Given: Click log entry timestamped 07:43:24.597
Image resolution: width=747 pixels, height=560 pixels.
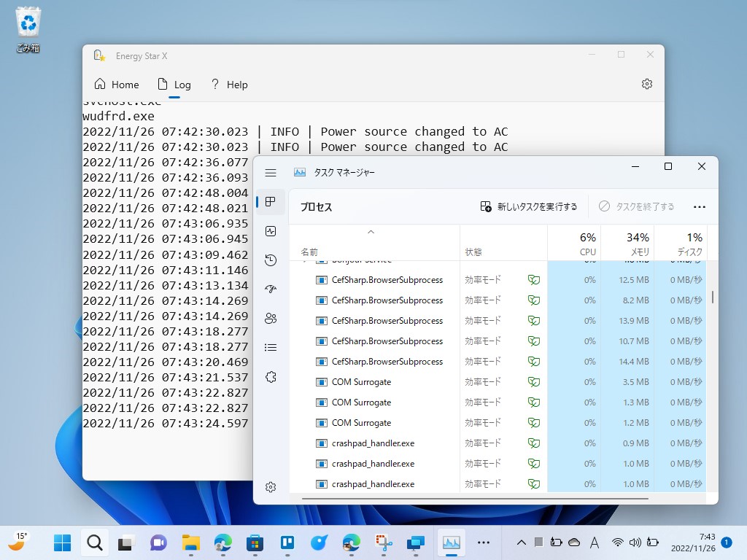Looking at the screenshot, I should [166, 424].
